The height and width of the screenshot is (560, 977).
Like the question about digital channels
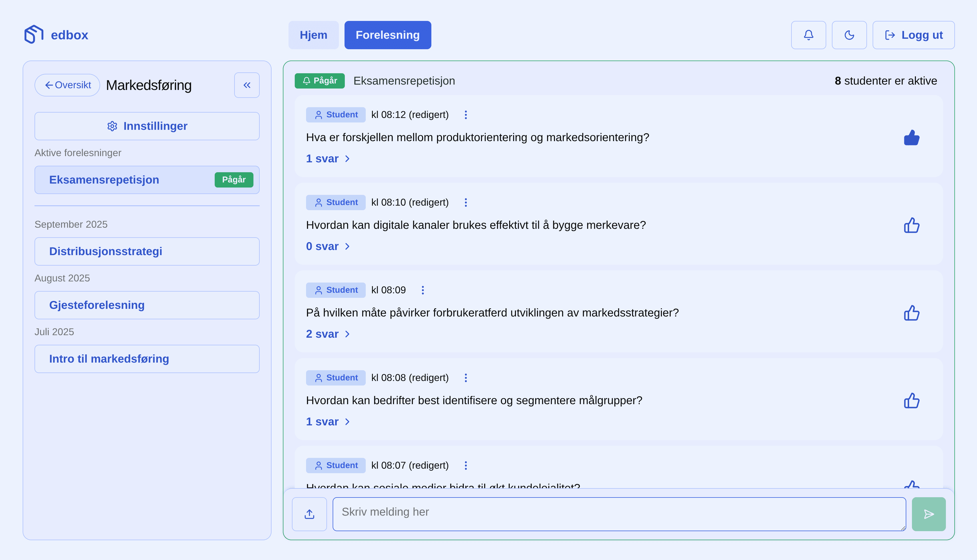(x=912, y=225)
